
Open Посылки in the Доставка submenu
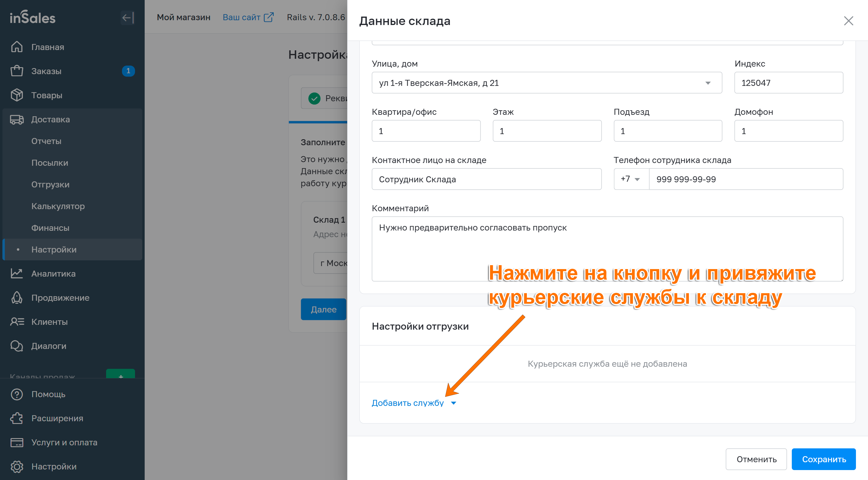[x=49, y=163]
